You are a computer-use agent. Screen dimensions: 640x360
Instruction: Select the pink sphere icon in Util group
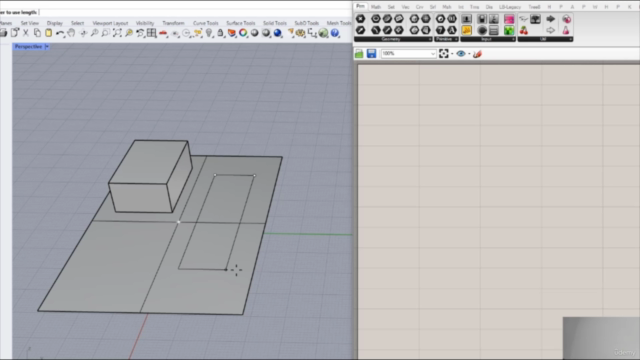point(567,19)
